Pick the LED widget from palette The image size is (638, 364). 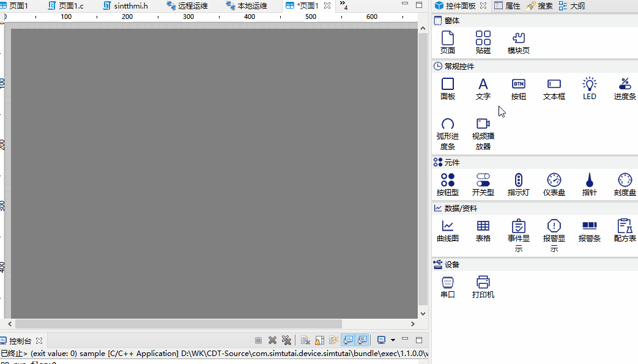coord(589,89)
